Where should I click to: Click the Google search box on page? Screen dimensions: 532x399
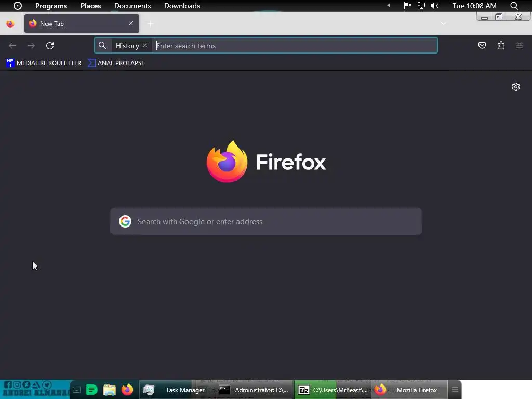266,221
